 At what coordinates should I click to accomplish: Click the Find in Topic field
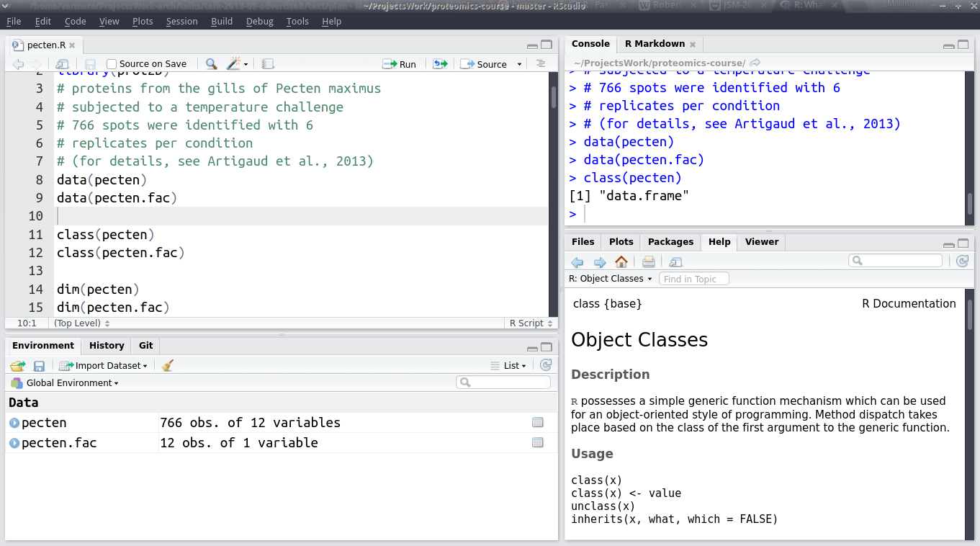[693, 279]
